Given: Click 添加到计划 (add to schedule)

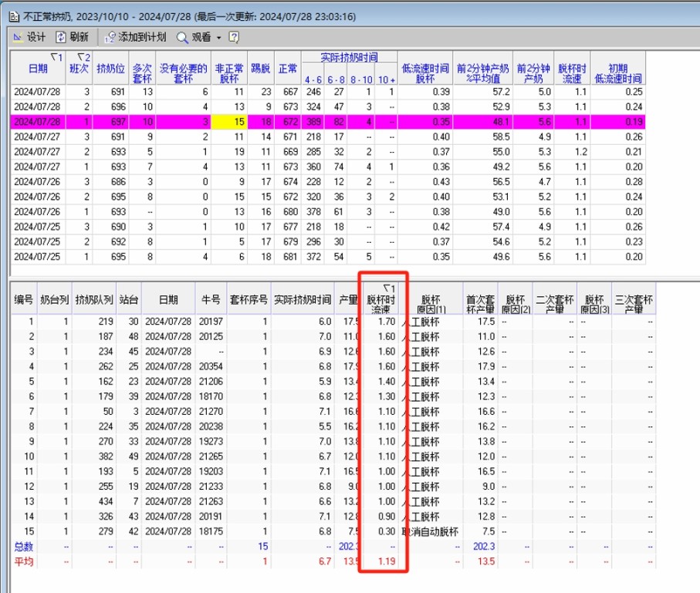Looking at the screenshot, I should (136, 37).
